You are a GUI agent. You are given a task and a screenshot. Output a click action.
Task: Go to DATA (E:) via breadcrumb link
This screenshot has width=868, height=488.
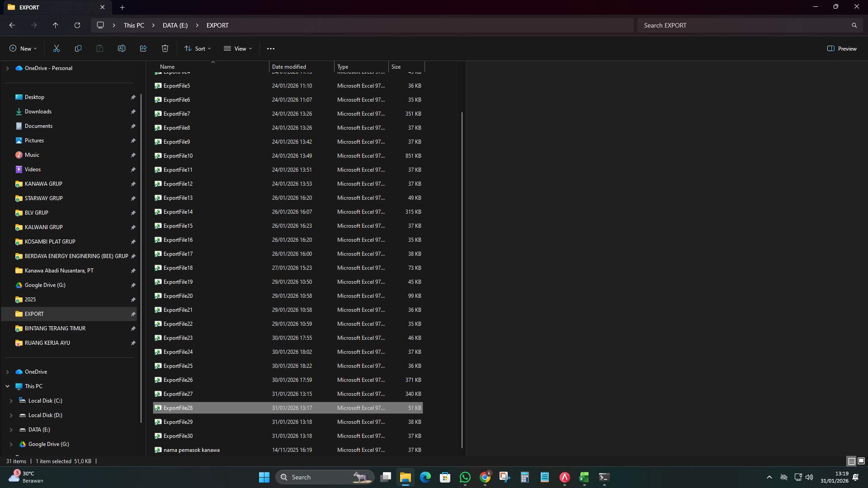(x=175, y=25)
